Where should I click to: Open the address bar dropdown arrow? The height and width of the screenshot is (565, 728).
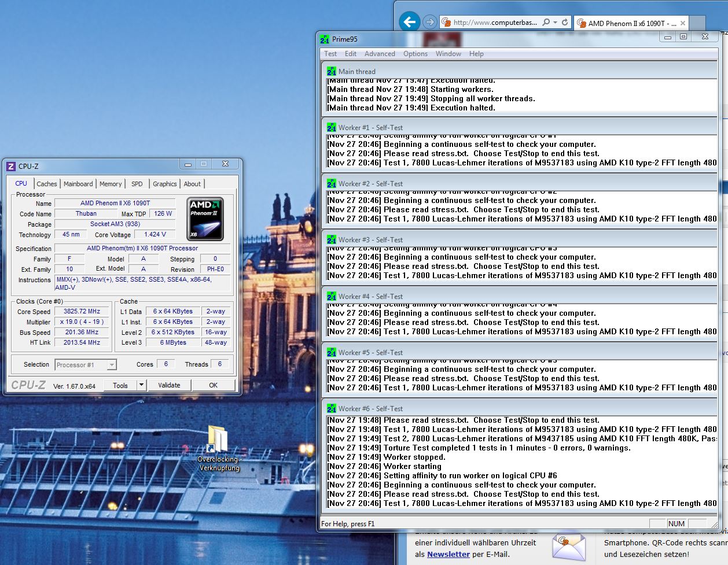(556, 23)
